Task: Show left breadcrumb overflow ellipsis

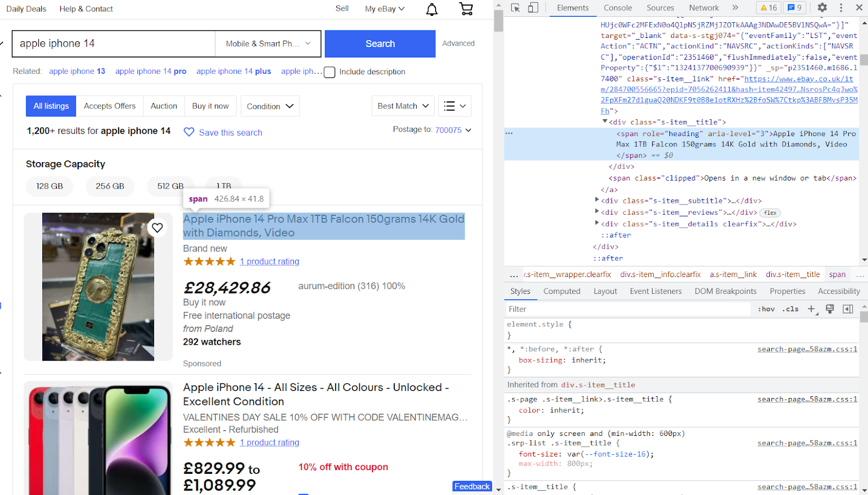Action: tap(514, 275)
